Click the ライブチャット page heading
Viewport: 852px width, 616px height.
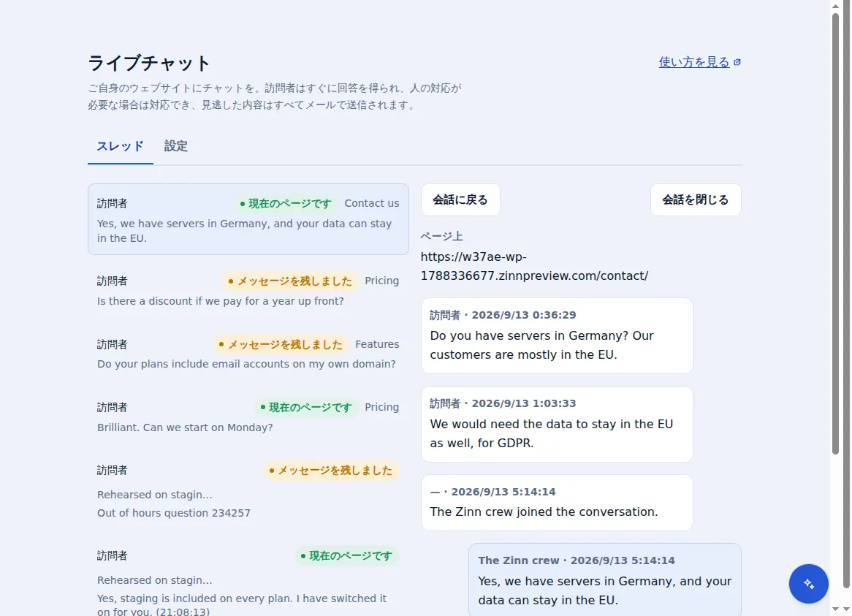pos(149,63)
